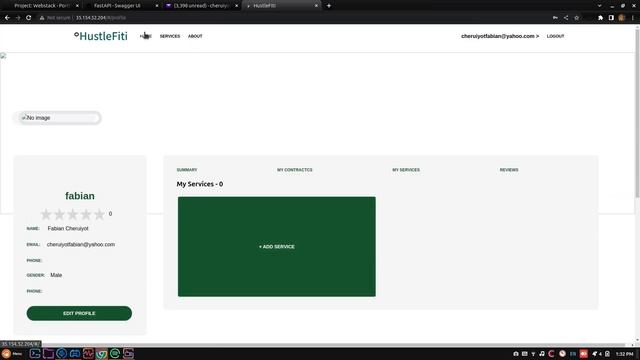The height and width of the screenshot is (360, 640).
Task: Click the browser address bar URL
Action: [x=100, y=18]
